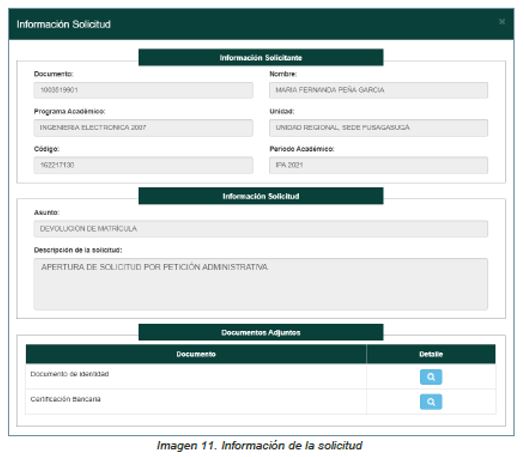Focus the Unidad field
The image size is (524, 457).
(378, 128)
